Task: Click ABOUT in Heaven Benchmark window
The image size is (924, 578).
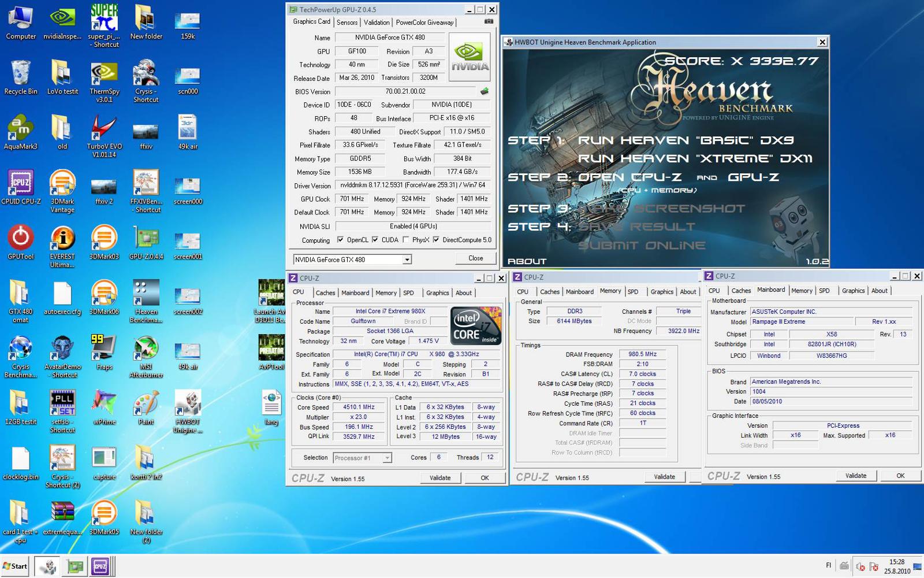Action: 527,261
